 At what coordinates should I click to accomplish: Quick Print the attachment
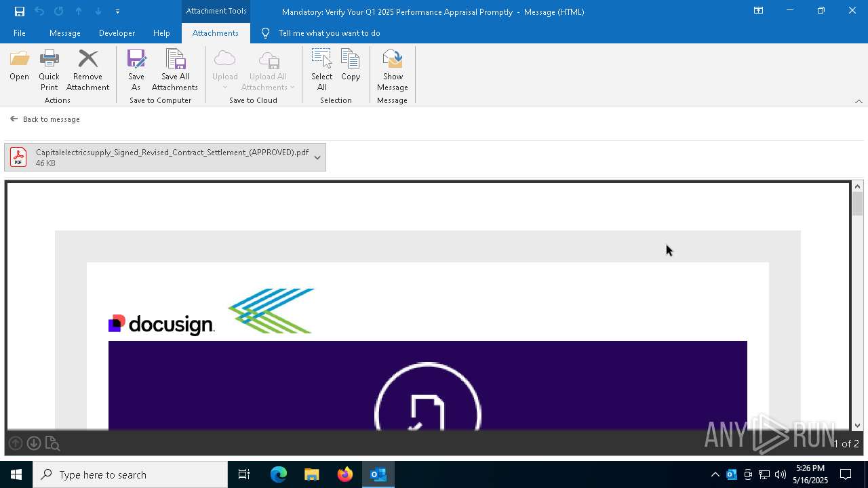coord(49,70)
